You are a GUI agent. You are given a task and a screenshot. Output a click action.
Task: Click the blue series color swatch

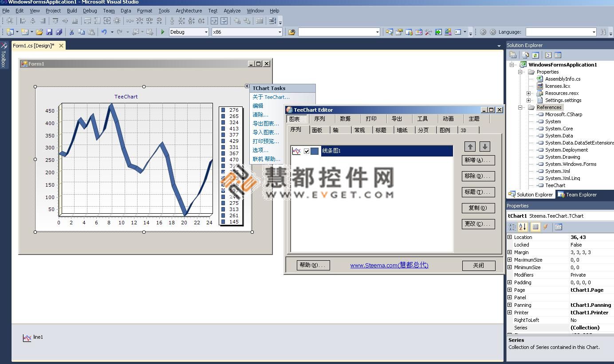315,151
